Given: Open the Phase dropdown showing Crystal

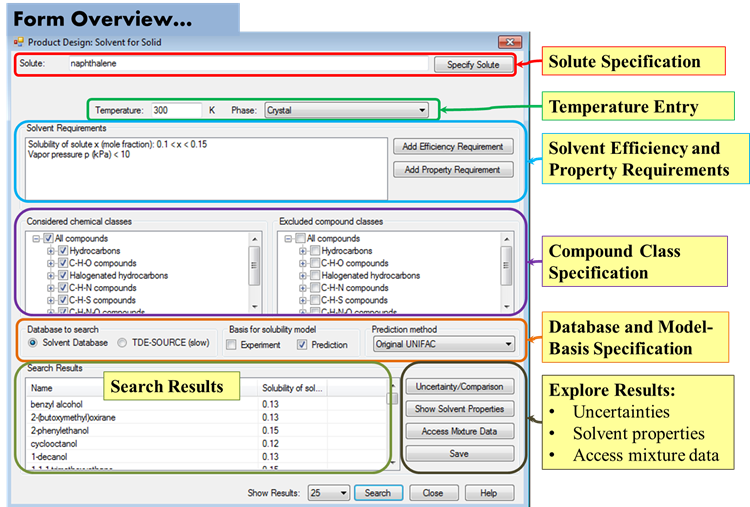Looking at the screenshot, I should [346, 110].
